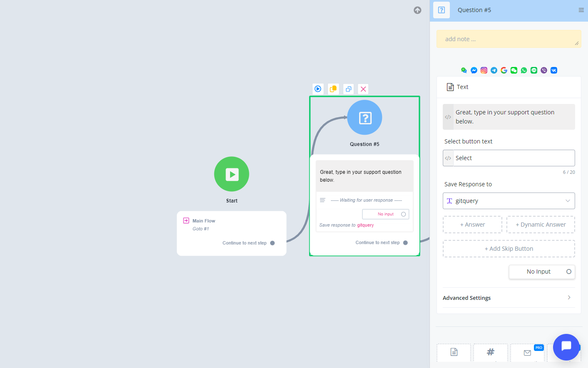Click the blue duplicate step icon

349,89
